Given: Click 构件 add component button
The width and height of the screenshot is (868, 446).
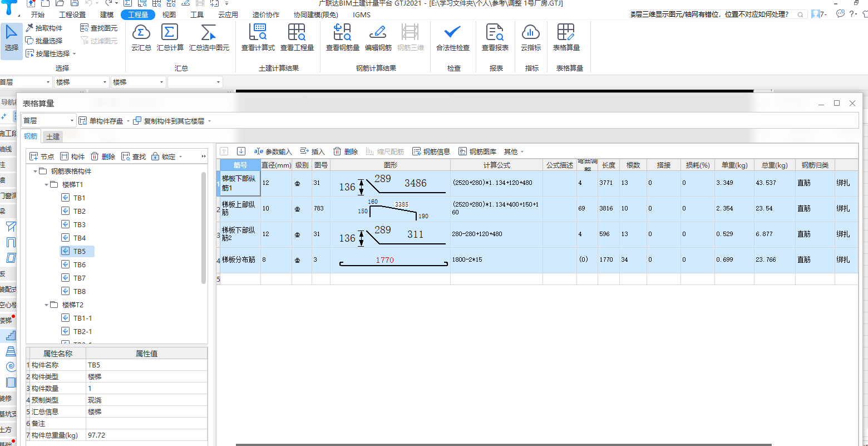Looking at the screenshot, I should (x=72, y=157).
